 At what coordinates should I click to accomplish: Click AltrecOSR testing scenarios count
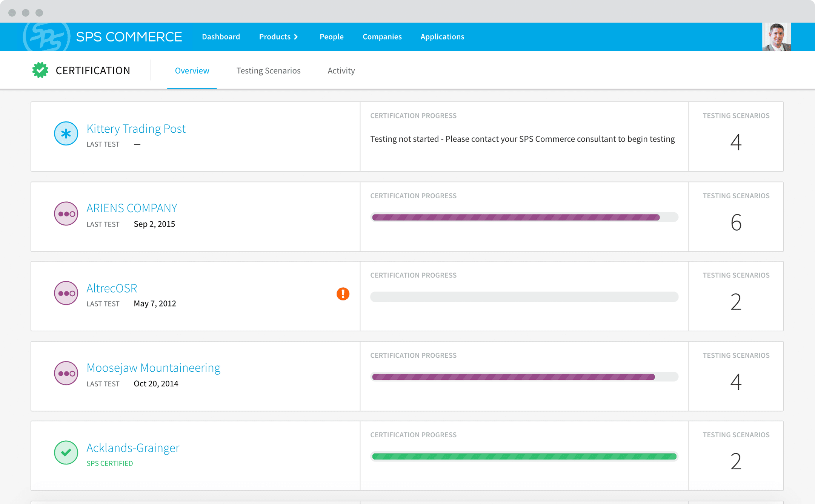[x=736, y=302]
